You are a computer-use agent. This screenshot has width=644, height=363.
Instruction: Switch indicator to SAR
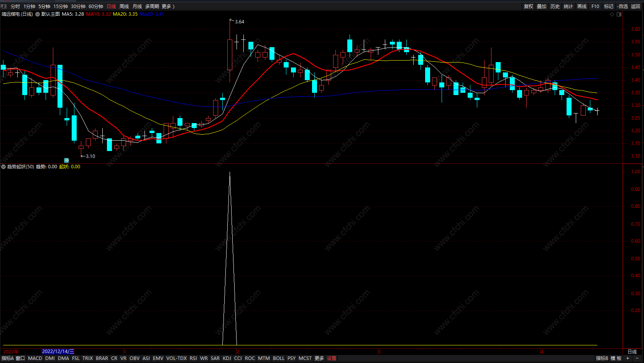(215, 358)
